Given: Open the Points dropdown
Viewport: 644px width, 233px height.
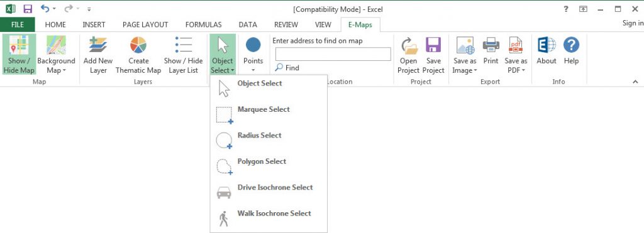Looking at the screenshot, I should pos(253,55).
